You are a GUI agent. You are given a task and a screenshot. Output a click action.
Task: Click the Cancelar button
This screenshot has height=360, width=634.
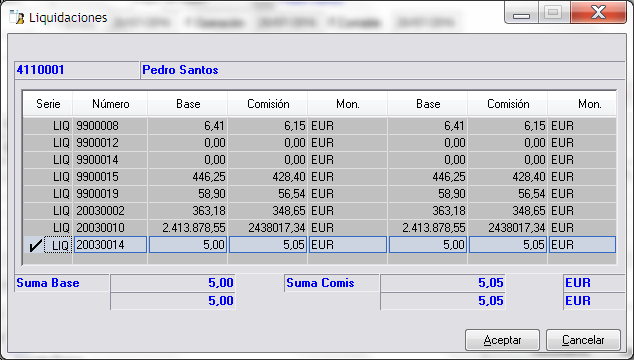(x=583, y=340)
